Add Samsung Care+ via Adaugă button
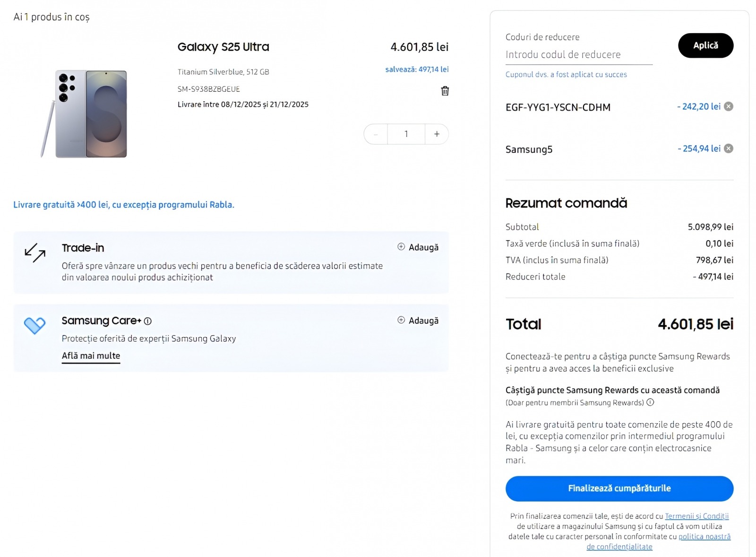This screenshot has height=557, width=756. (418, 321)
